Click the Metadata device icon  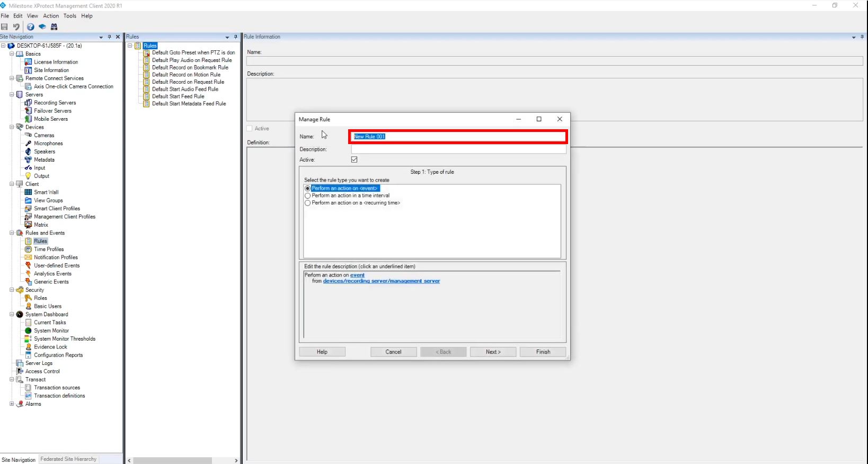[x=29, y=159]
